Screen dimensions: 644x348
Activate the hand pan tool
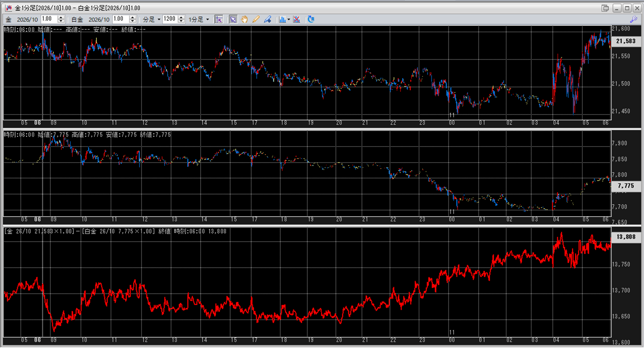[244, 20]
